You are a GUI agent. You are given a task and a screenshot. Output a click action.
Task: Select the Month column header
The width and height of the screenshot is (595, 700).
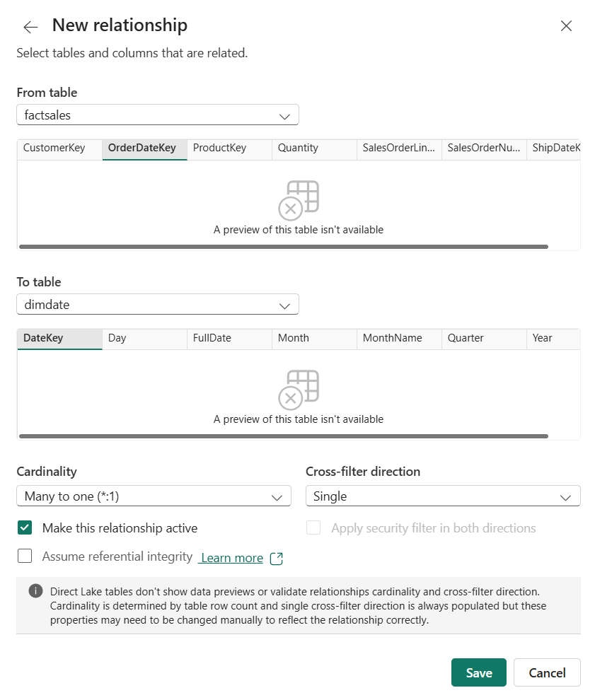[314, 339]
